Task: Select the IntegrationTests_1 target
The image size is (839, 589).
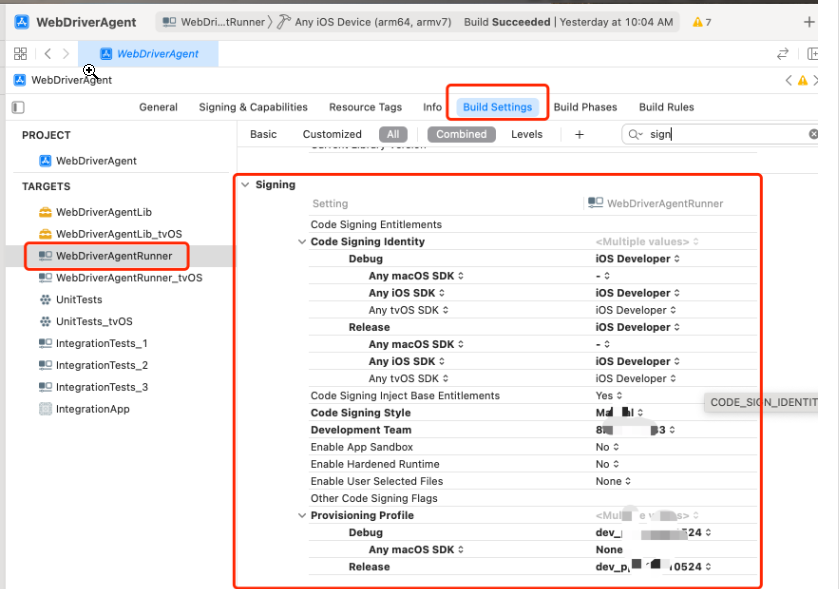Action: (x=94, y=343)
